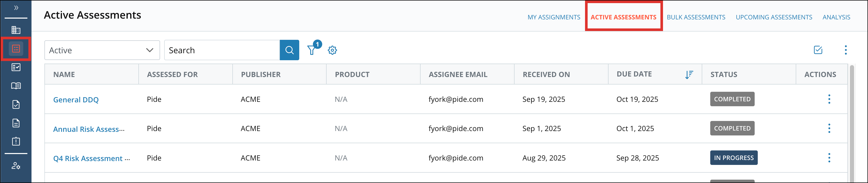Open the open-book library sidebar icon
Screen dimensions: 868x183
16,86
